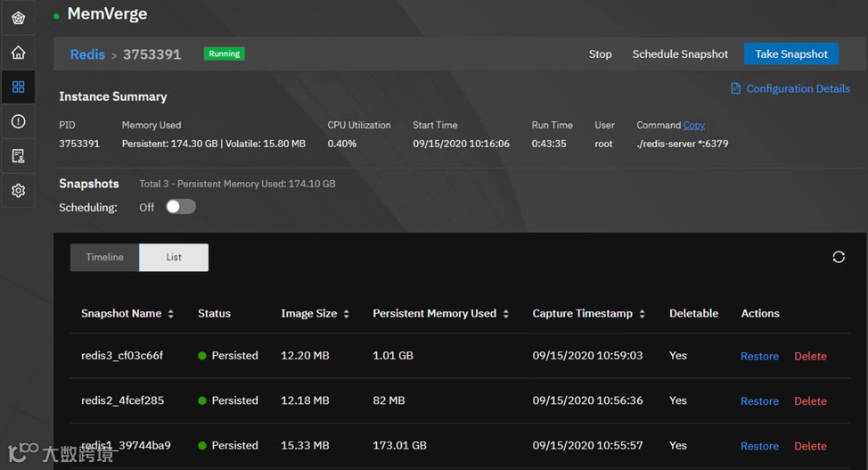Toggle the snapshot Scheduling switch
This screenshot has width=868, height=470.
click(x=181, y=207)
